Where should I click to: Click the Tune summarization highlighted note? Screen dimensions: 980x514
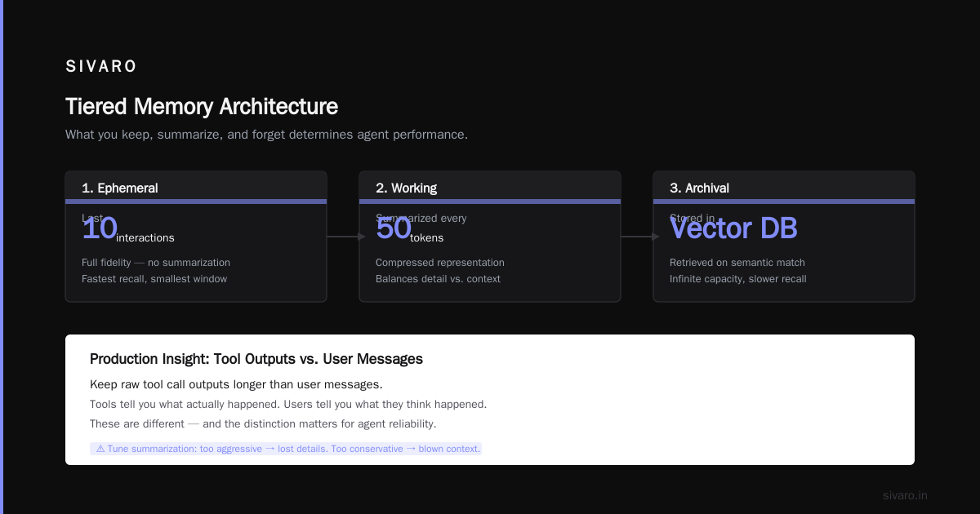(286, 449)
